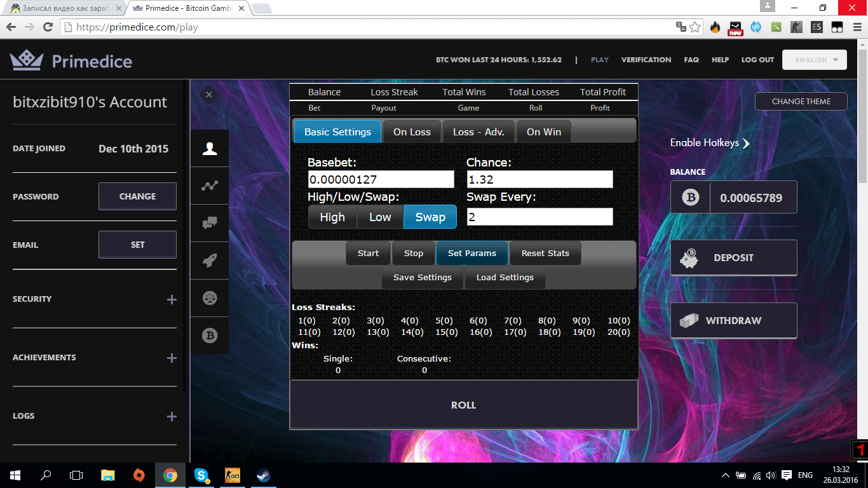Click Save Settings
868x488 pixels.
coord(423,278)
